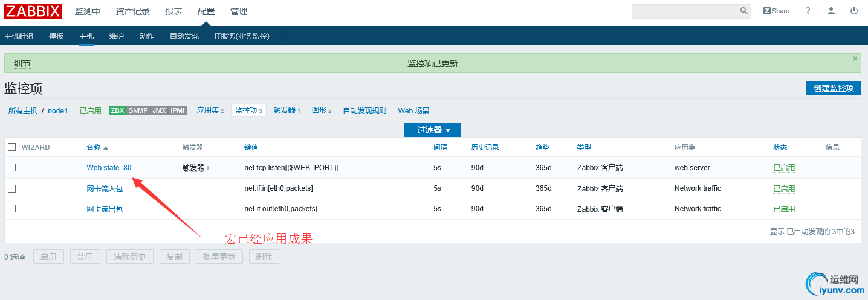Click the 清除历史 bulk button
The width and height of the screenshot is (868, 300).
[130, 257]
